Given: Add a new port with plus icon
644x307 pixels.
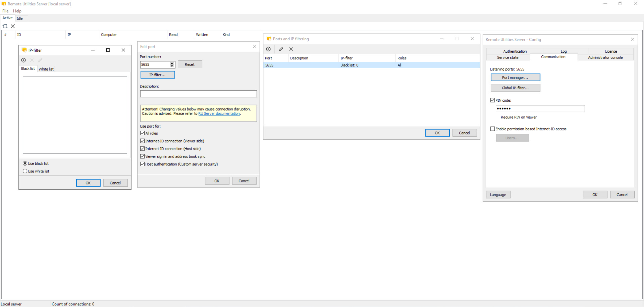Looking at the screenshot, I should pos(268,49).
